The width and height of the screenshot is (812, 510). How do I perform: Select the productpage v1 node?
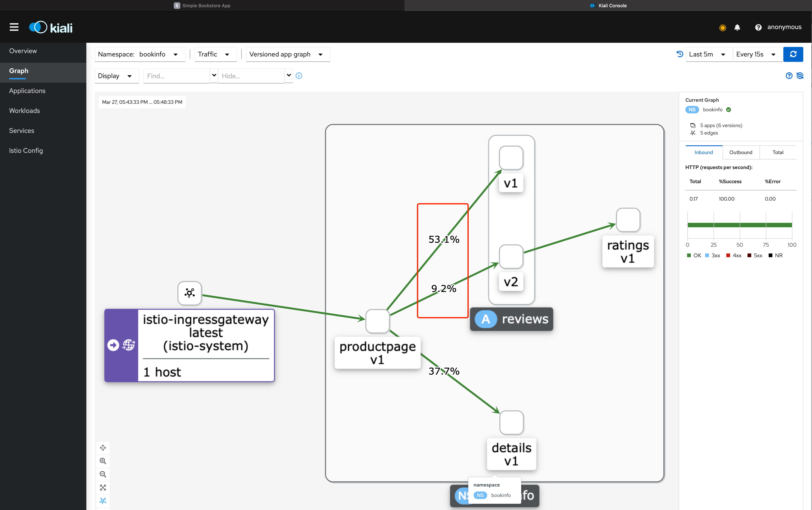(378, 321)
